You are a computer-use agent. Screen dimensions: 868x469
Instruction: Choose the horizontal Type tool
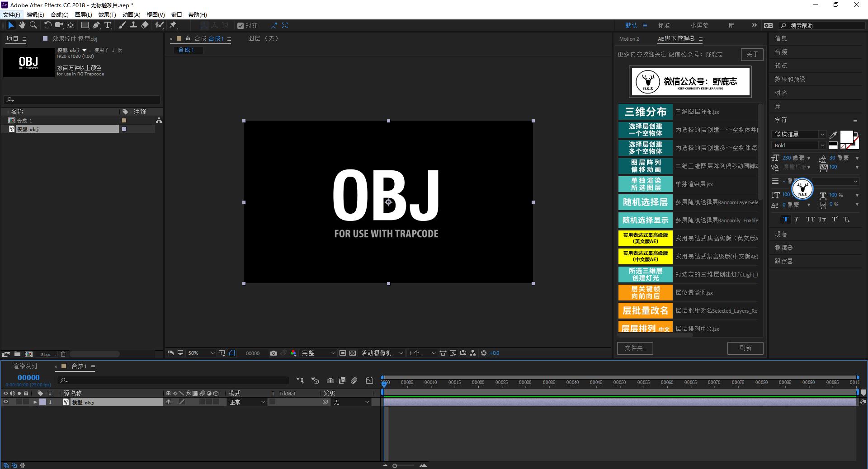(108, 25)
